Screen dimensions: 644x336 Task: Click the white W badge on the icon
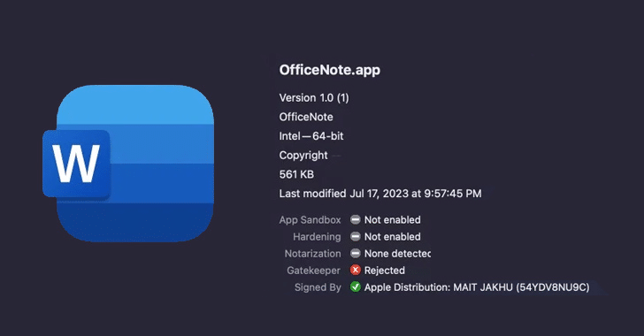click(x=76, y=164)
